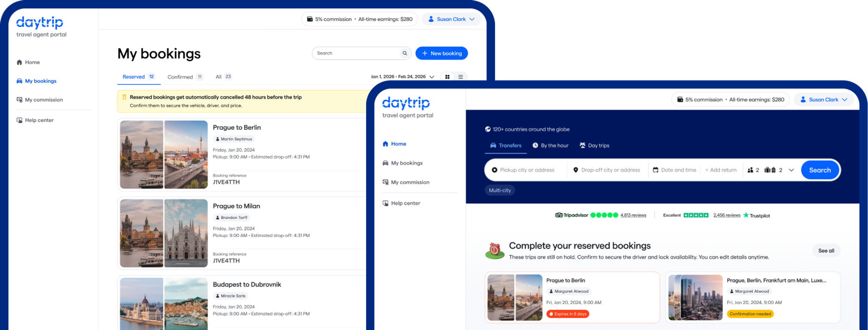
Task: Expand the passengers and luggage dropdown chevron
Action: pyautogui.click(x=791, y=170)
